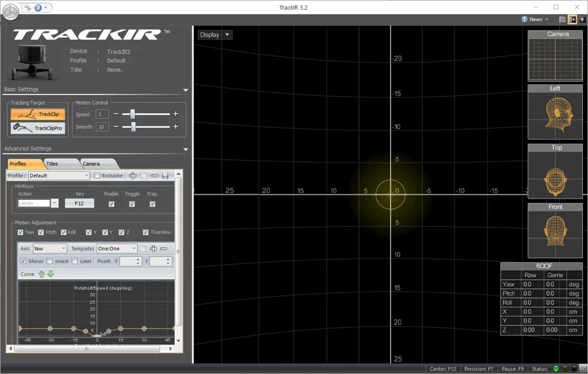Click the Smooth slider handle
Image resolution: width=588 pixels, height=374 pixels.
coord(134,127)
